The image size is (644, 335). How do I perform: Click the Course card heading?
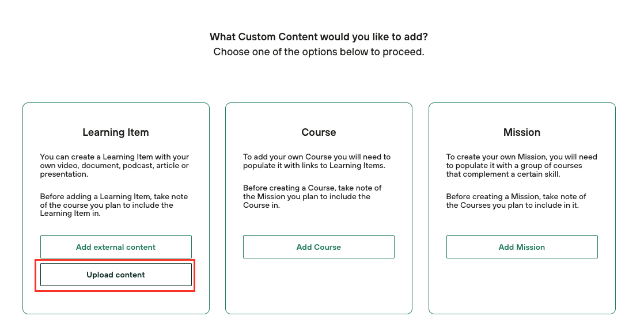click(319, 132)
